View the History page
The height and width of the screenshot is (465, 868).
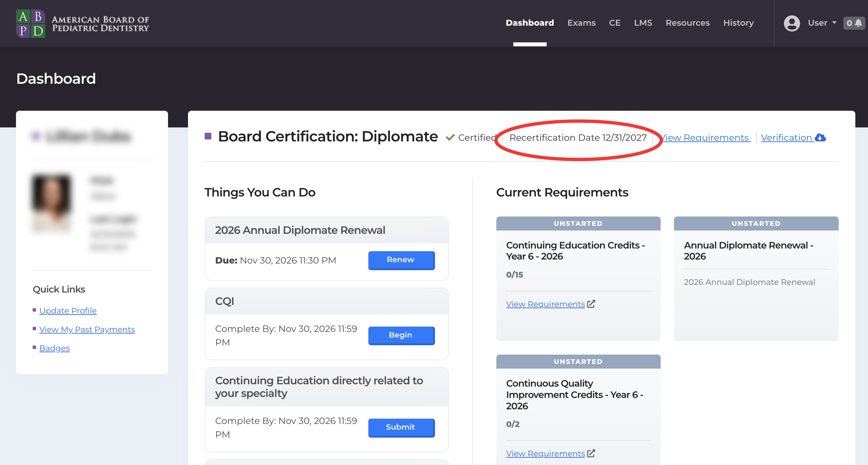[x=738, y=23]
